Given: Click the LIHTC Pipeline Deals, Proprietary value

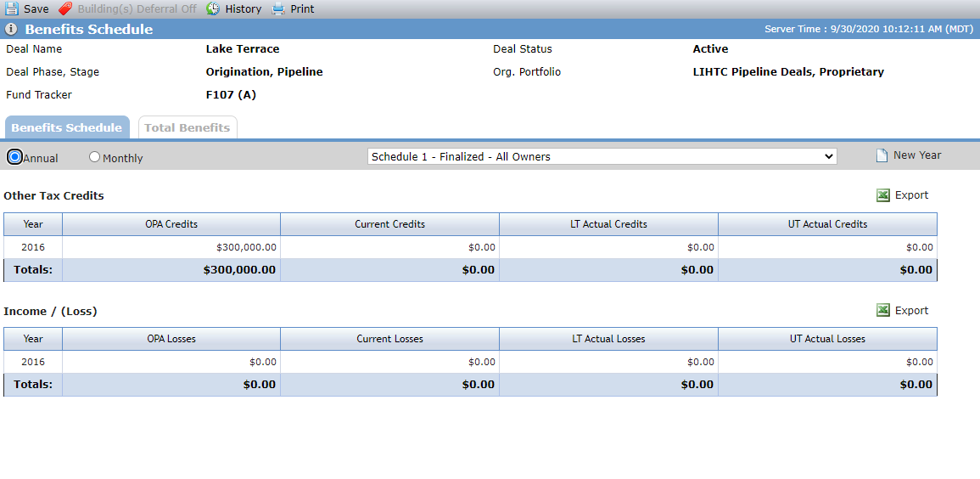Looking at the screenshot, I should (789, 72).
